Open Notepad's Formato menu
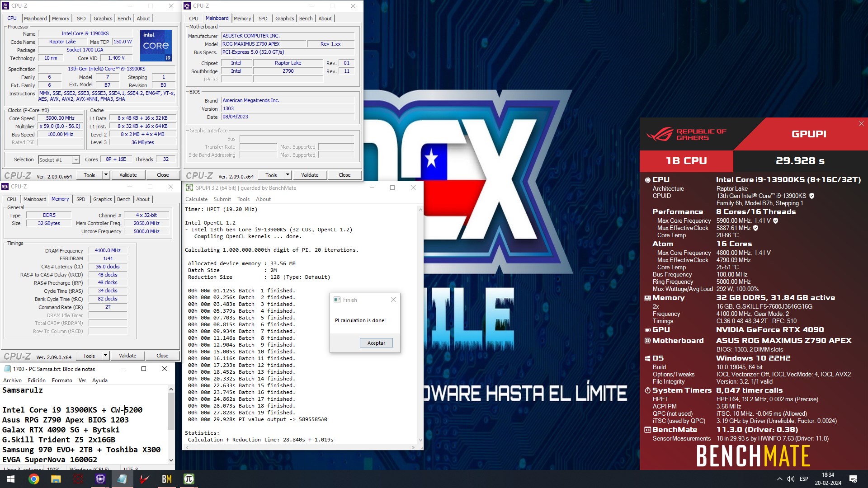 coord(62,380)
